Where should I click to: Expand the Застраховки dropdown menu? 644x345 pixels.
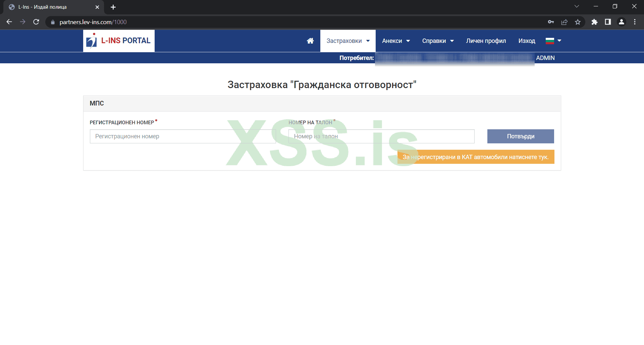pyautogui.click(x=348, y=41)
